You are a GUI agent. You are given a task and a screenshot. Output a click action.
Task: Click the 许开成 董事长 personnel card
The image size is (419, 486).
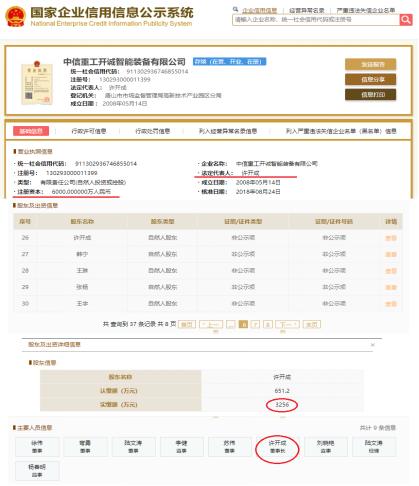click(277, 447)
